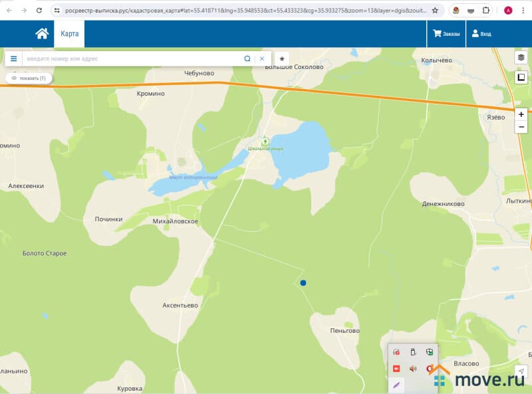532x394 pixels.
Task: Reload the page in the browser
Action: tap(39, 11)
